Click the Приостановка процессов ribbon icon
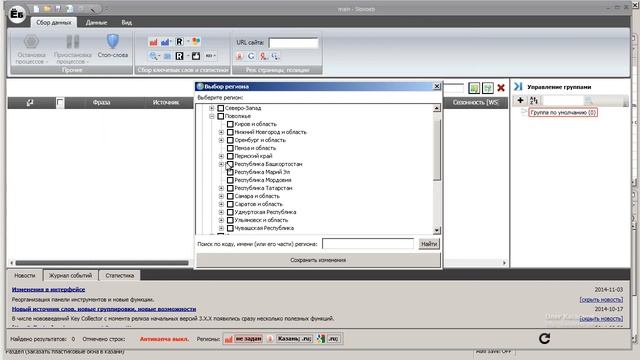640x360 pixels. pos(73,42)
